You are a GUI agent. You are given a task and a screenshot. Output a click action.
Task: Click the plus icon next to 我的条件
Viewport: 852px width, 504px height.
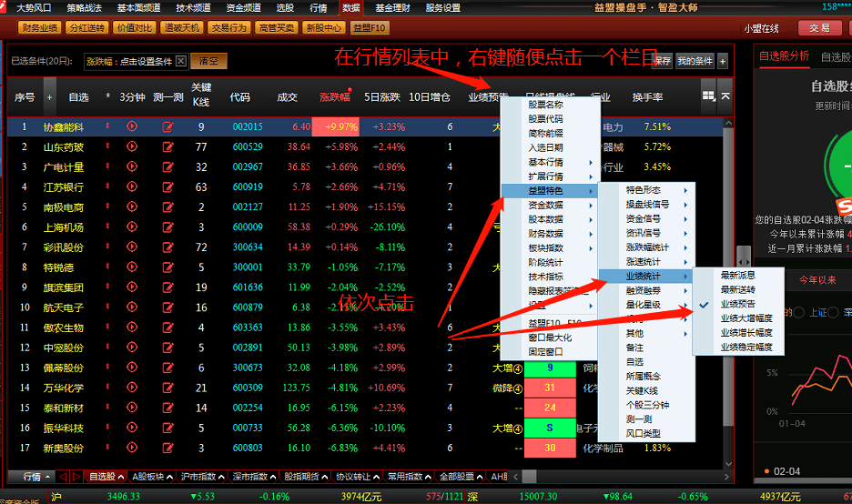click(723, 61)
